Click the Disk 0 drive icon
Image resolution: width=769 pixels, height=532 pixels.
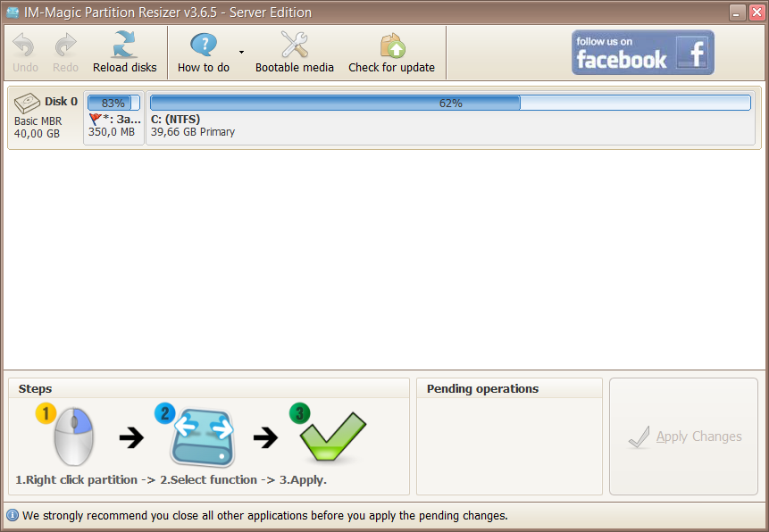(27, 101)
